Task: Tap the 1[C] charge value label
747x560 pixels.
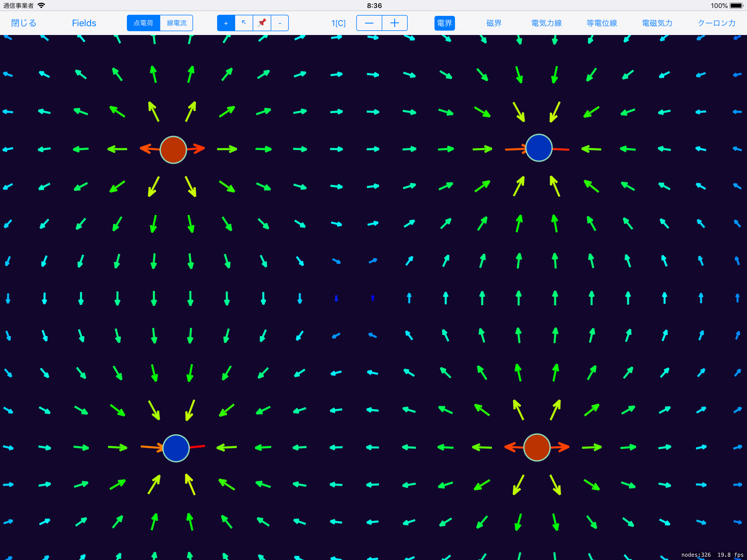Action: (339, 23)
